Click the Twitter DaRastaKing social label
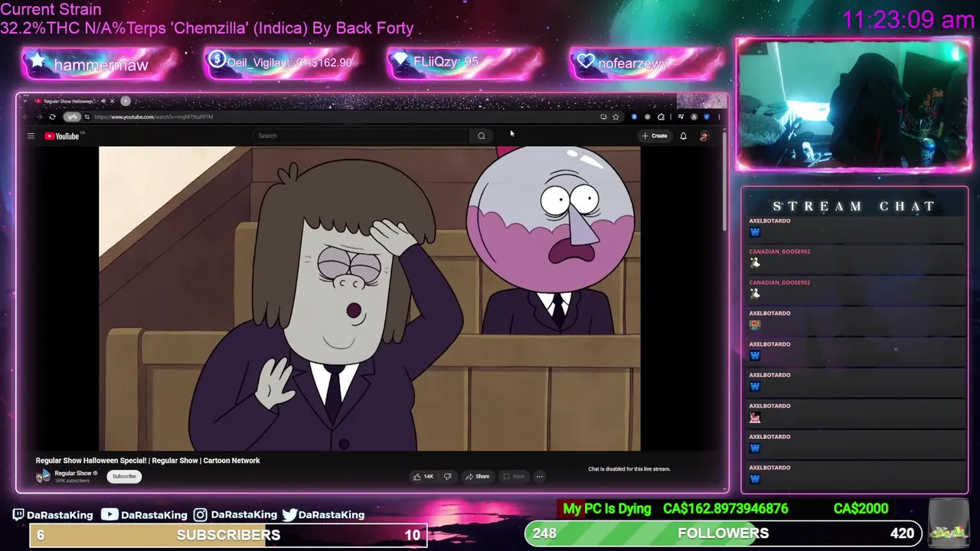The width and height of the screenshot is (980, 551). [x=324, y=515]
